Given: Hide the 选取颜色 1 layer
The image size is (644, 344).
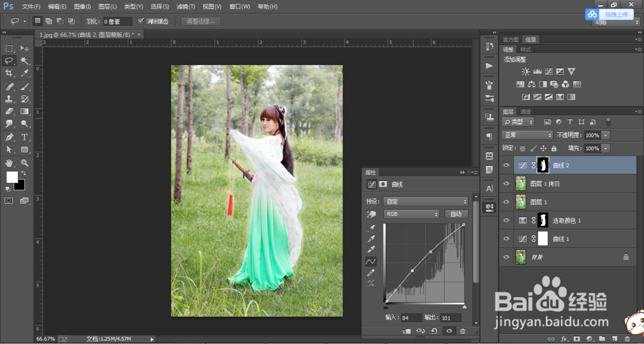Looking at the screenshot, I should (506, 220).
